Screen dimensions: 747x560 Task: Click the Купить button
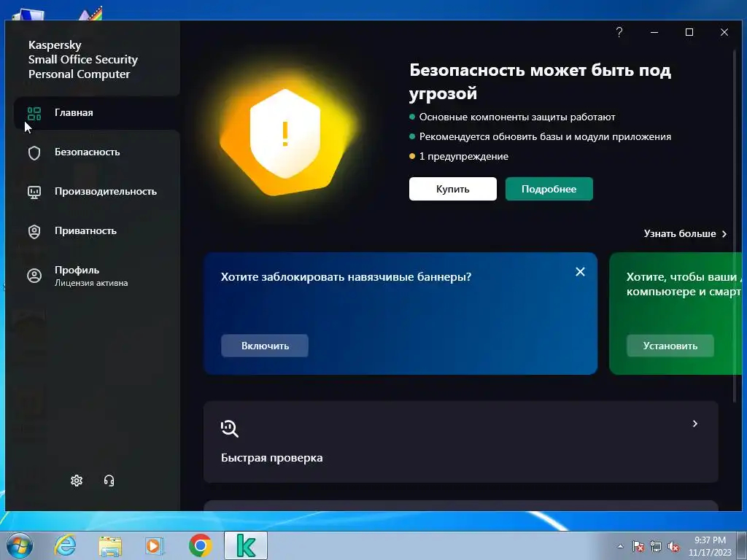click(452, 189)
